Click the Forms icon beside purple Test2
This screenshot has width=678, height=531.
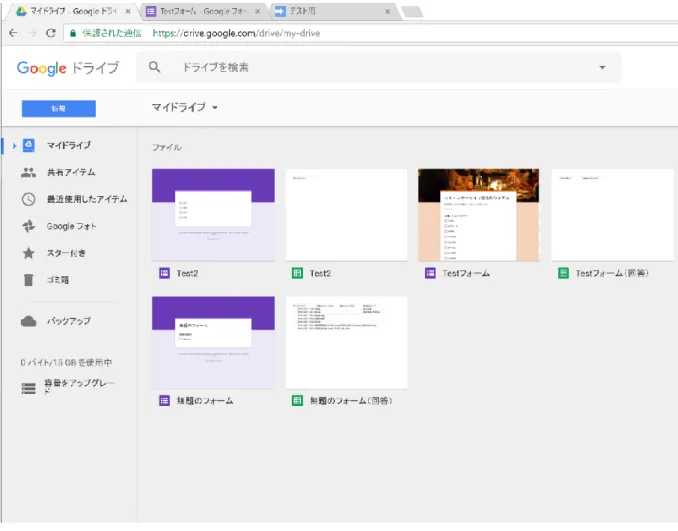tap(164, 273)
